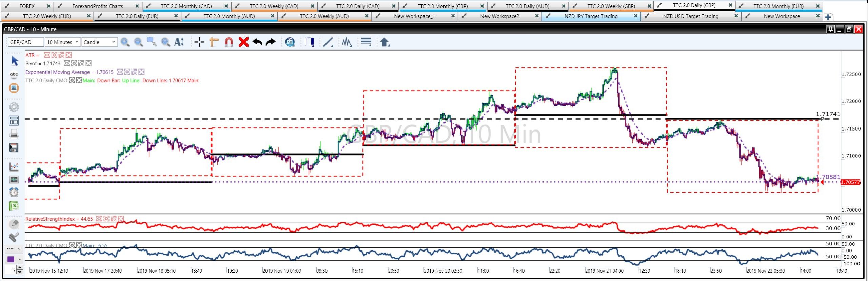Select the abc text annotation tool
868x281 pixels.
click(14, 74)
